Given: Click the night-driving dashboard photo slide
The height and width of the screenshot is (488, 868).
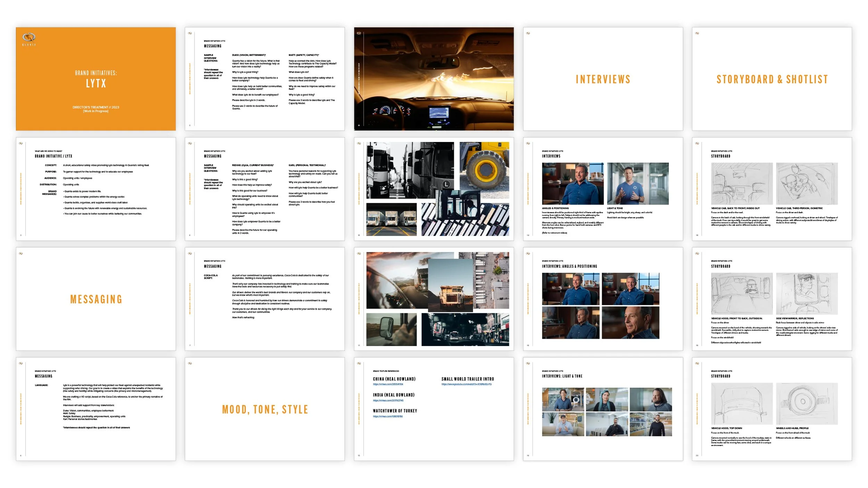Looking at the screenshot, I should pyautogui.click(x=434, y=79).
